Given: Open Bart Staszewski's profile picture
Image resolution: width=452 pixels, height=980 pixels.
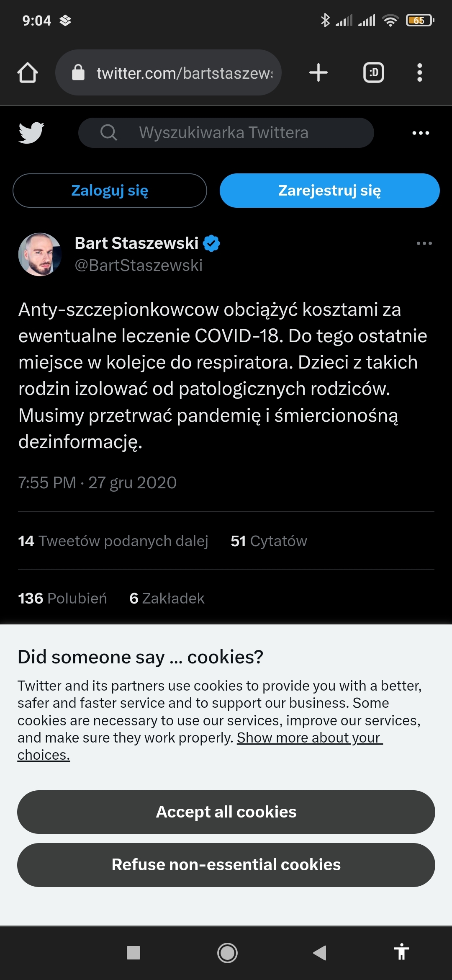Looking at the screenshot, I should (40, 254).
